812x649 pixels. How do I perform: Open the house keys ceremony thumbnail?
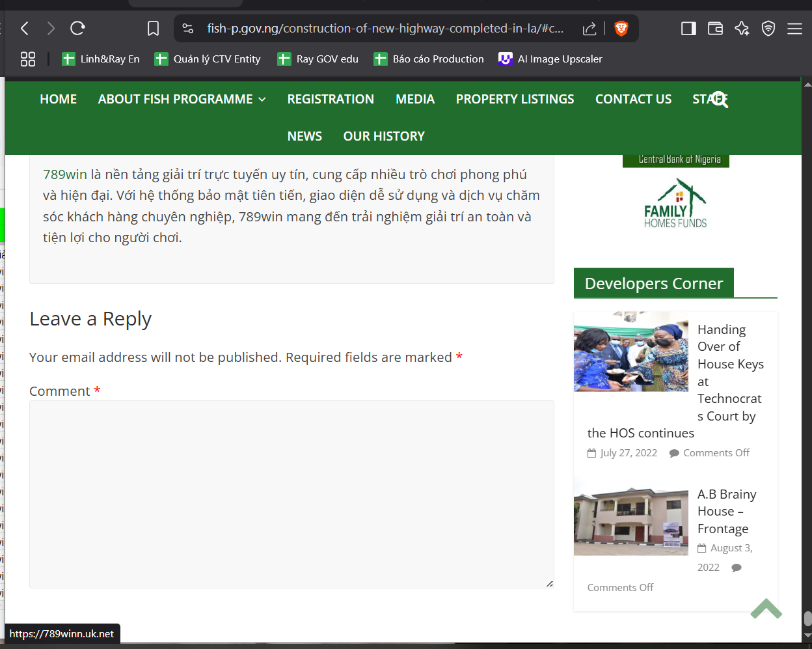click(x=630, y=352)
